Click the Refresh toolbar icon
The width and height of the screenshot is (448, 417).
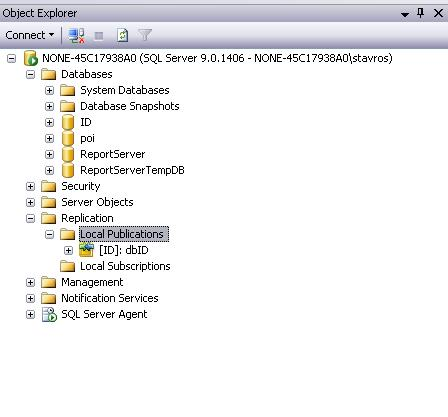pos(122,35)
